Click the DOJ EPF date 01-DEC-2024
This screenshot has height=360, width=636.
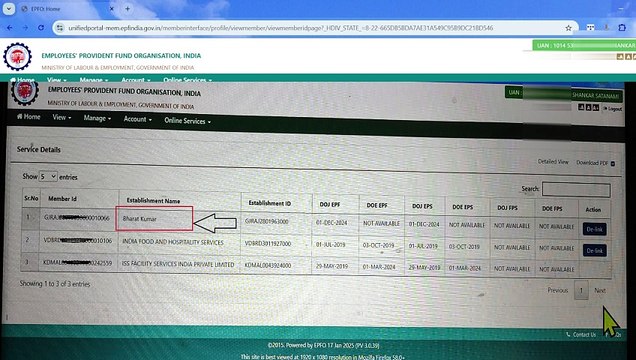(331, 222)
